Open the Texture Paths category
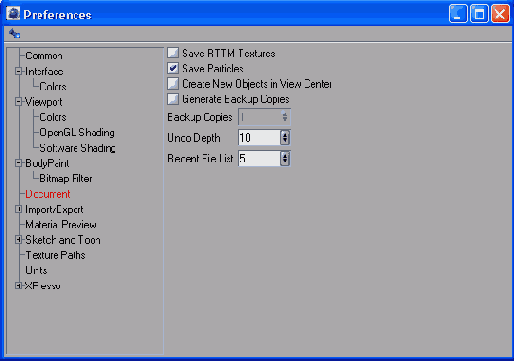Screen dimensions: 514x361 (55, 255)
